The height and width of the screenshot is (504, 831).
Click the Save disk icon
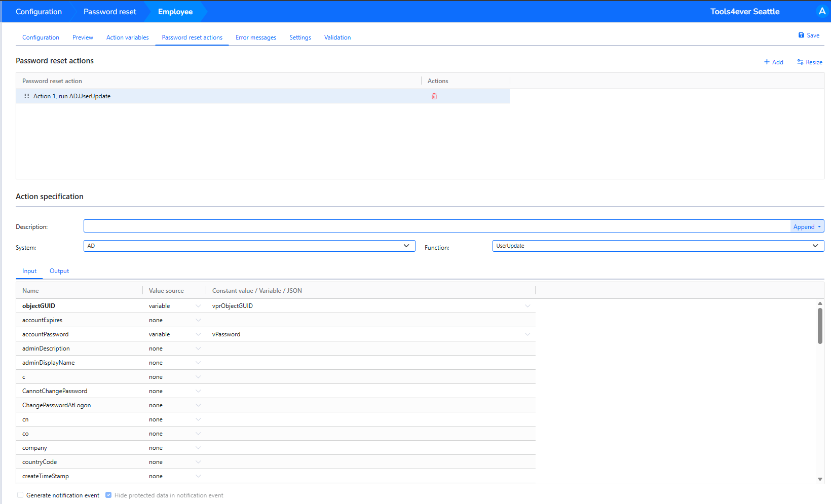[801, 35]
